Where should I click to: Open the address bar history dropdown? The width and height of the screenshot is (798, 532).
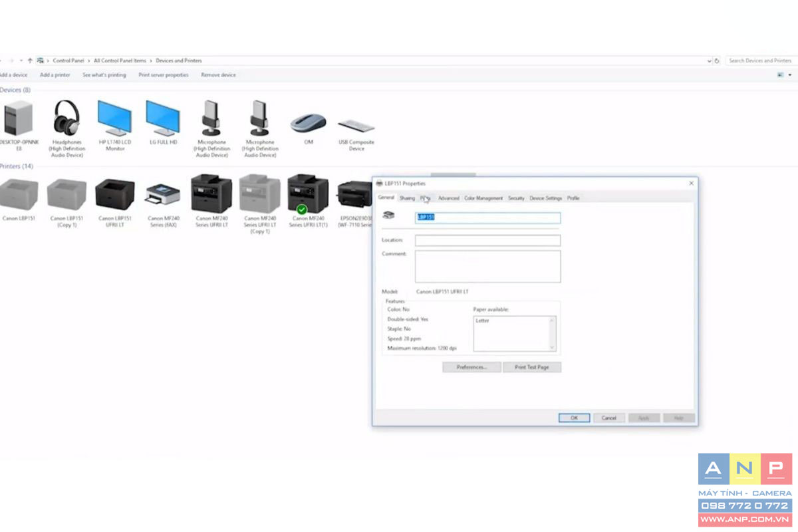pos(710,61)
